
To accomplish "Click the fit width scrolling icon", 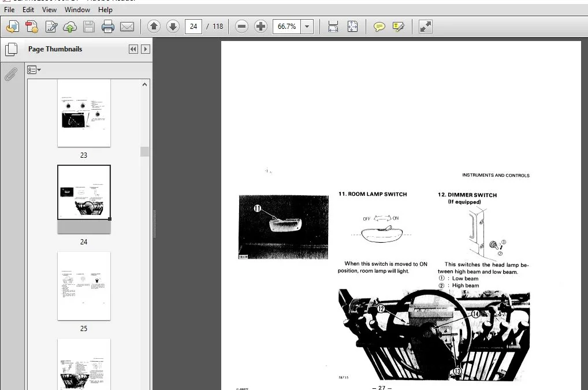I will 333,27.
